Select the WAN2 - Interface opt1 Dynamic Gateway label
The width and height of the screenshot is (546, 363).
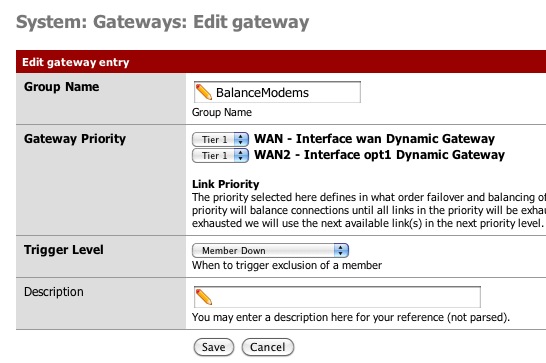click(x=380, y=155)
